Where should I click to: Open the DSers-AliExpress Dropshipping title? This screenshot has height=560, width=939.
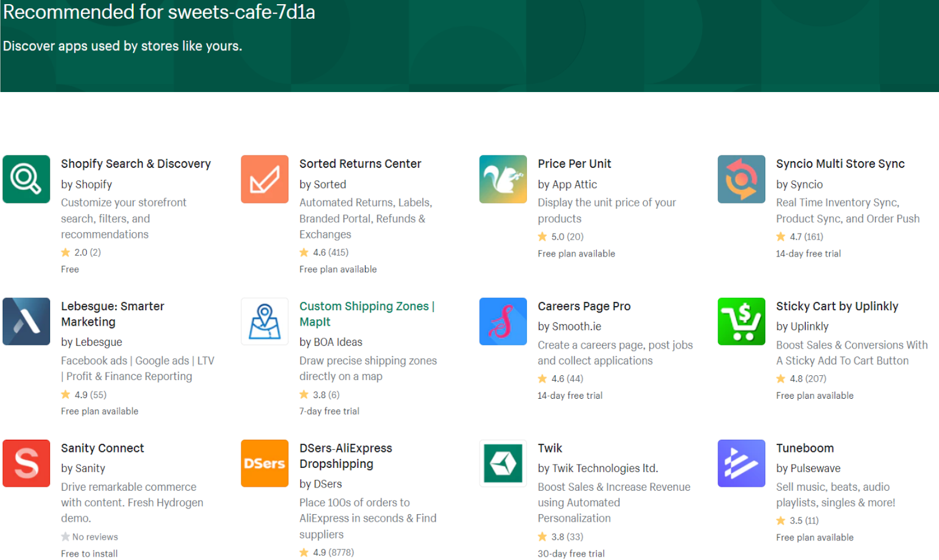(x=346, y=456)
